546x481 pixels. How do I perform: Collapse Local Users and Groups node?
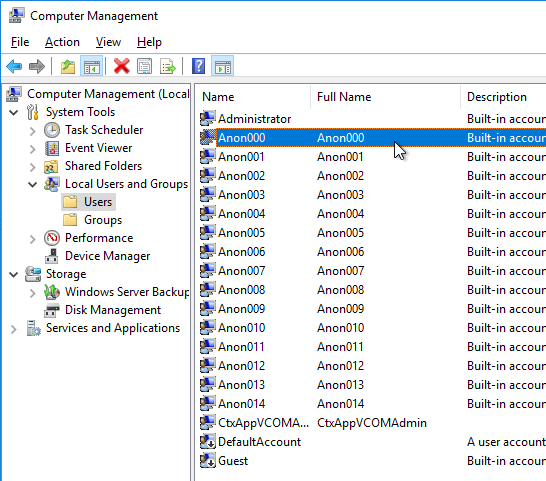click(32, 184)
